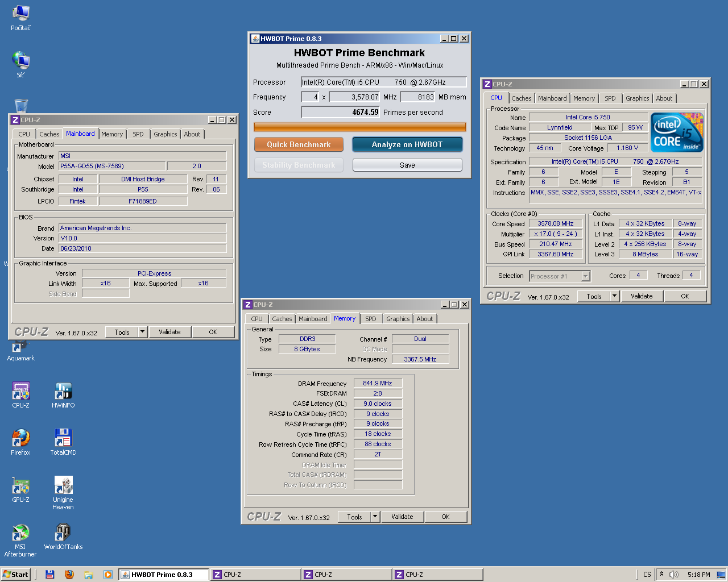
Task: Click the Model value P55A-GD55 (MS-7589)
Action: pos(112,166)
